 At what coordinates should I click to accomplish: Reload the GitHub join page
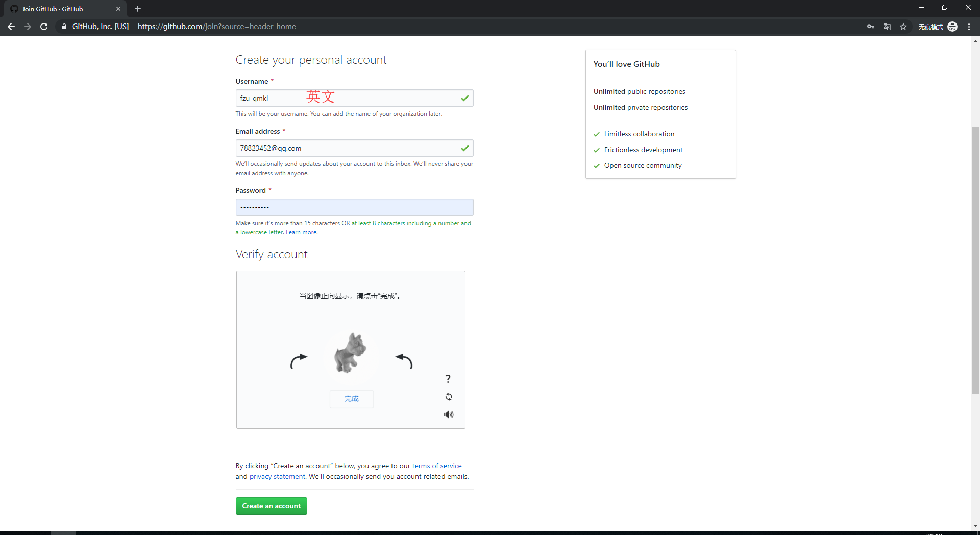[x=44, y=27]
